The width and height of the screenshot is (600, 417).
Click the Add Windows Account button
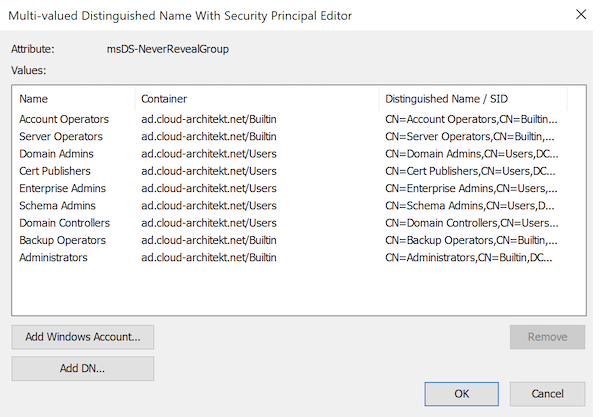[83, 337]
